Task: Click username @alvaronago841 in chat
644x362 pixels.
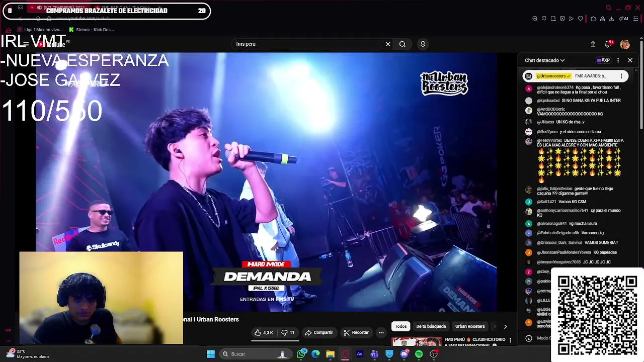Action: [552, 223]
